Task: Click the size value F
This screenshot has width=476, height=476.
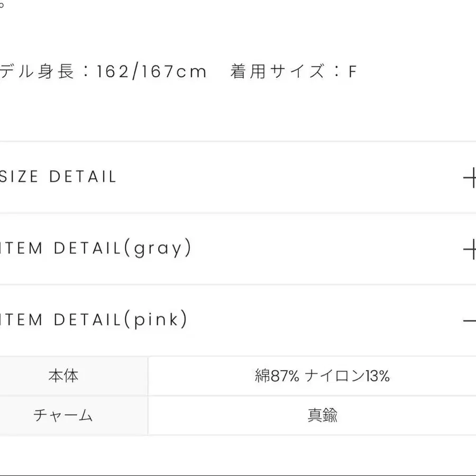Action: click(x=353, y=71)
